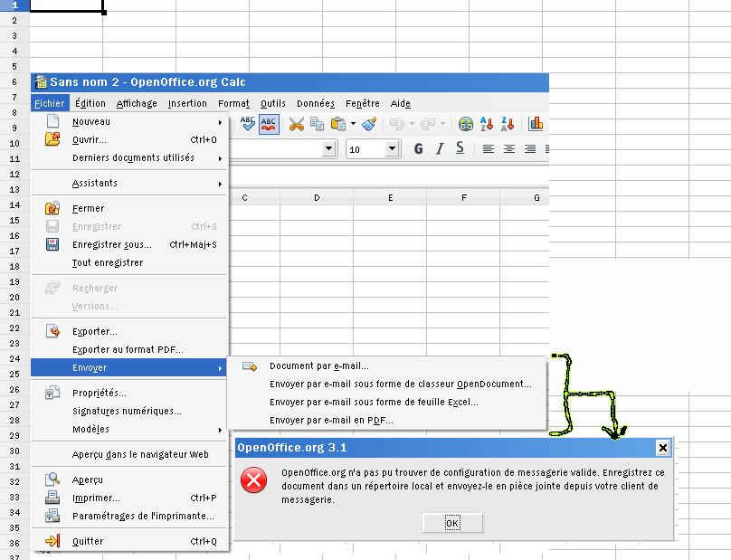This screenshot has height=560, width=731.
Task: Center text horizontally icon
Action: coord(509,149)
